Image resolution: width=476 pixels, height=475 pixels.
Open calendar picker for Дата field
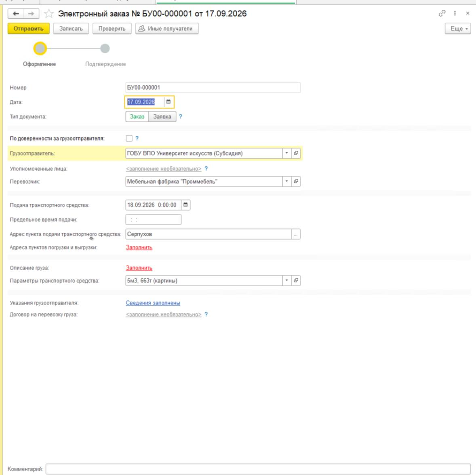coord(168,102)
